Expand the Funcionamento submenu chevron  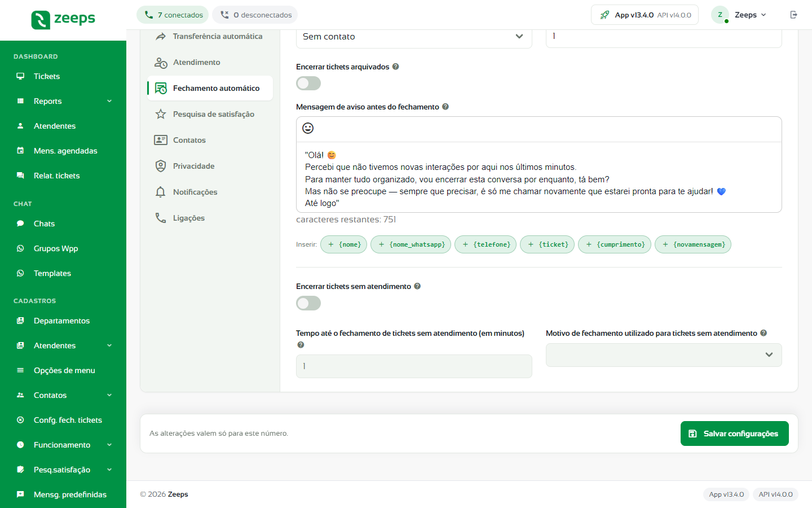(x=109, y=445)
